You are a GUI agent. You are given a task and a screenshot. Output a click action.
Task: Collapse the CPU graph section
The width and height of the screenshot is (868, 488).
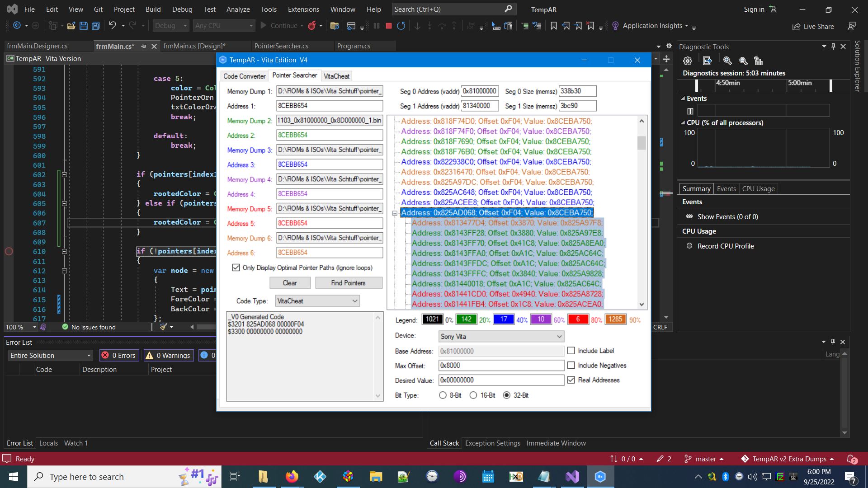coord(683,123)
